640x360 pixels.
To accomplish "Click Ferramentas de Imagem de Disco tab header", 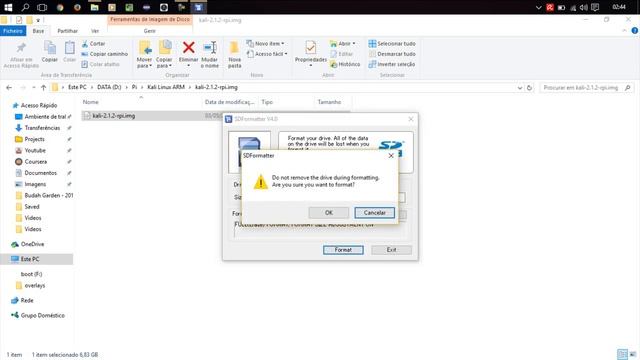I will [x=150, y=20].
